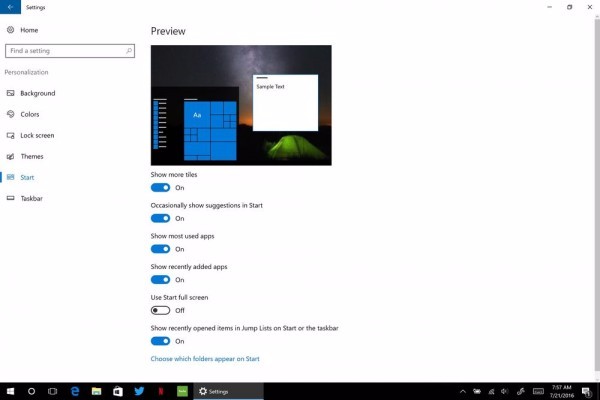Enable Use Start full screen
The height and width of the screenshot is (400, 600).
tap(160, 310)
